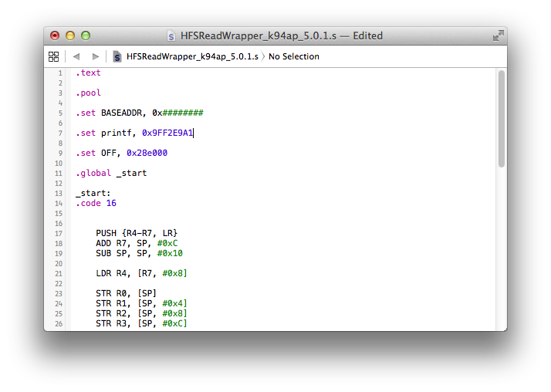Click the .pool directive on line 3

88,93
